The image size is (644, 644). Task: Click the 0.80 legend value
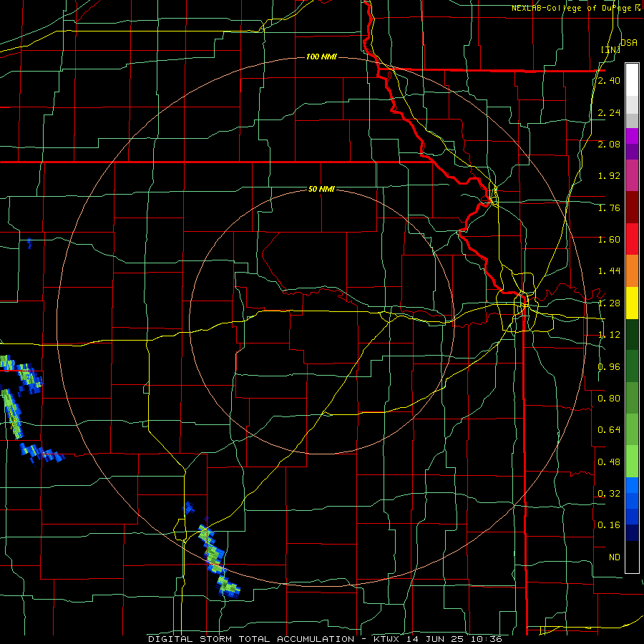(x=609, y=399)
